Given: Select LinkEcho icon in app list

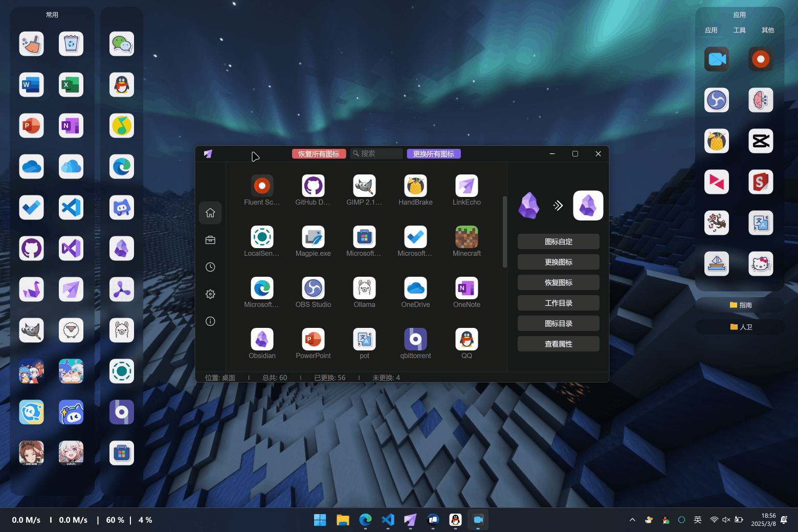Looking at the screenshot, I should click(467, 186).
